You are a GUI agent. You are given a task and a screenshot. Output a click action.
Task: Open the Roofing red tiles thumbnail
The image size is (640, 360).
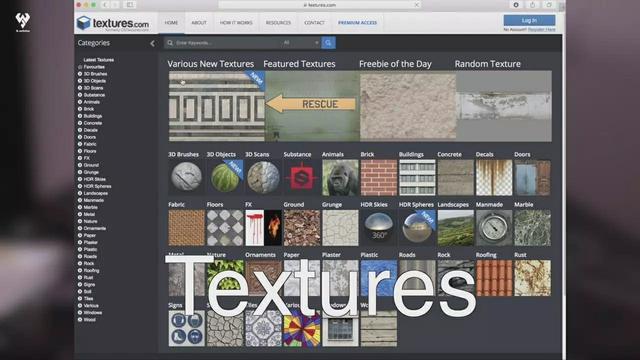point(494,278)
